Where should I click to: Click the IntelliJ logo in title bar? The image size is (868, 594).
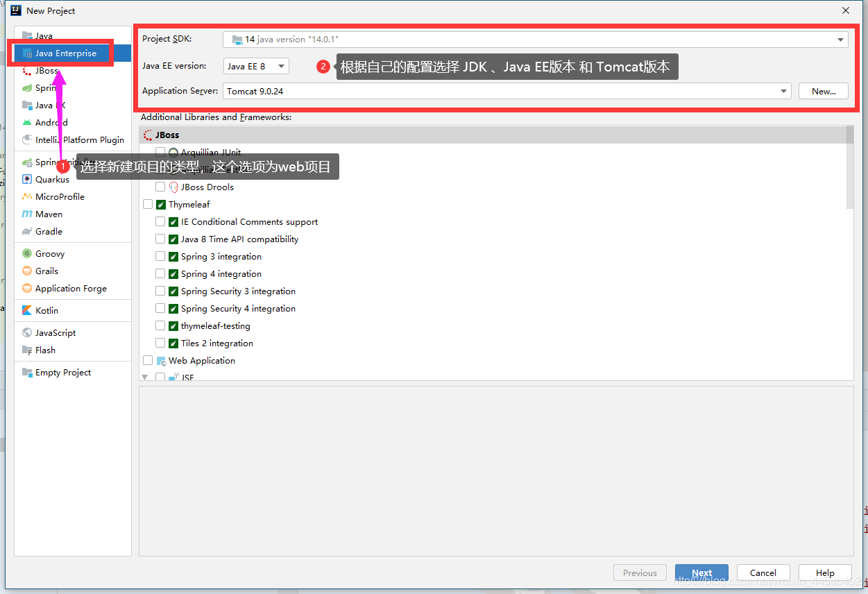point(15,10)
